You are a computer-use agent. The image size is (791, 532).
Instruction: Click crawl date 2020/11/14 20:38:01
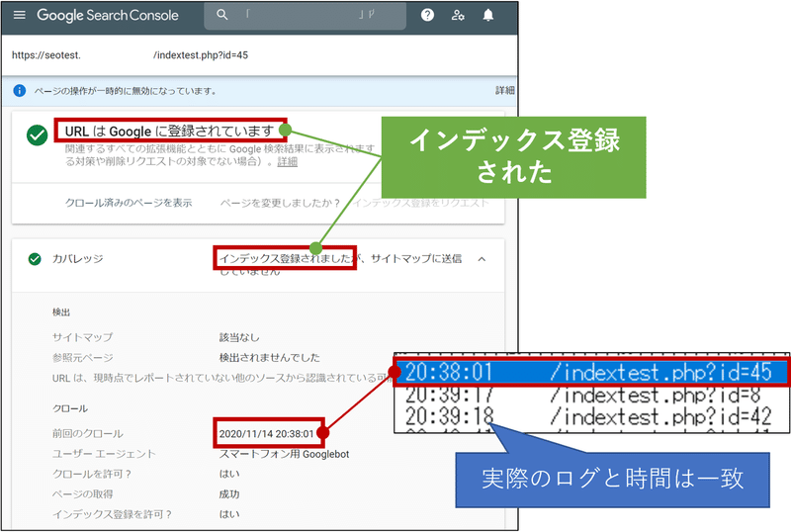click(266, 433)
